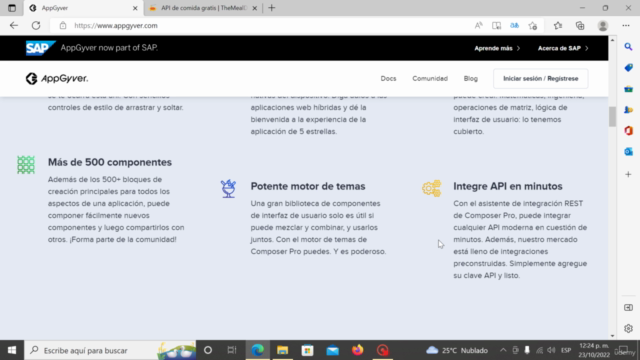640x360 pixels.
Task: Hide the Edge sidebar
Action: (628, 307)
